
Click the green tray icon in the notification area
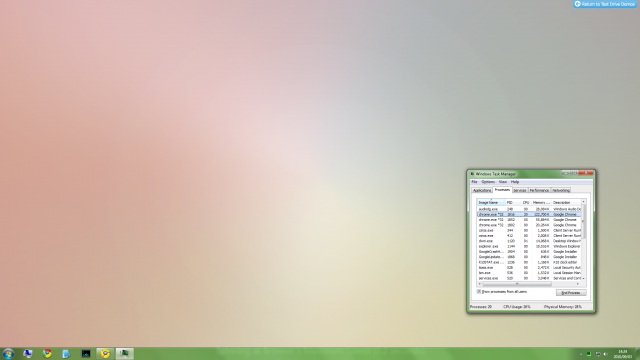coord(589,354)
